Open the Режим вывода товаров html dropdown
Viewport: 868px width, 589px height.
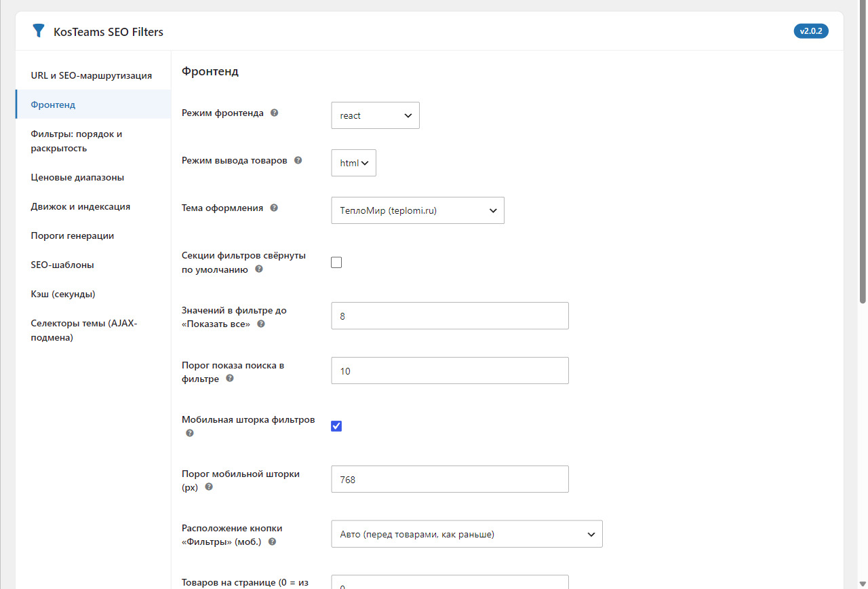(x=354, y=163)
